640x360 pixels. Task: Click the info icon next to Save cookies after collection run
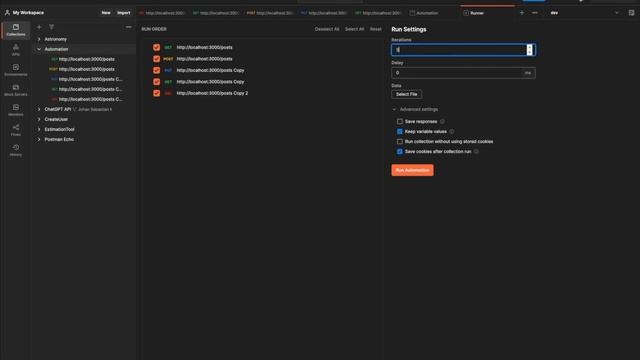tap(476, 151)
